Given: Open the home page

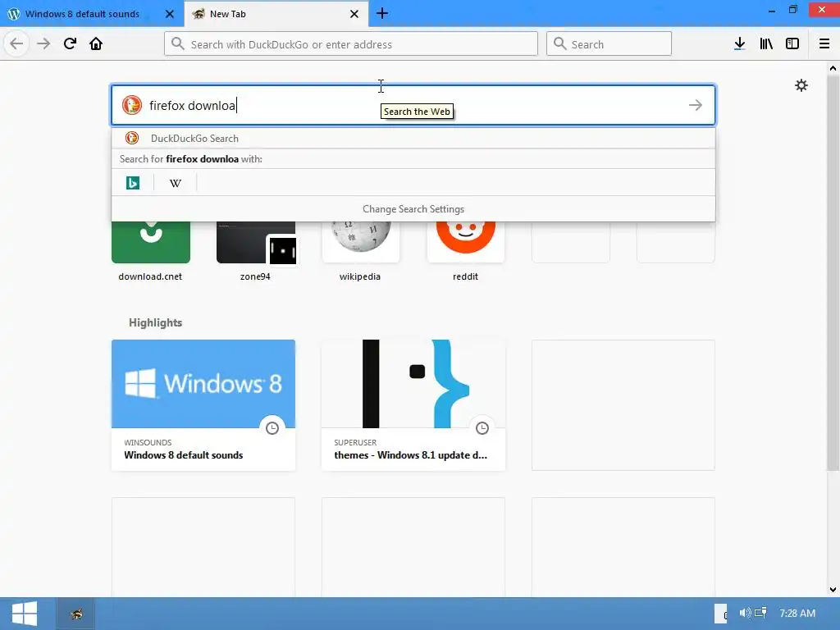Looking at the screenshot, I should [x=96, y=43].
